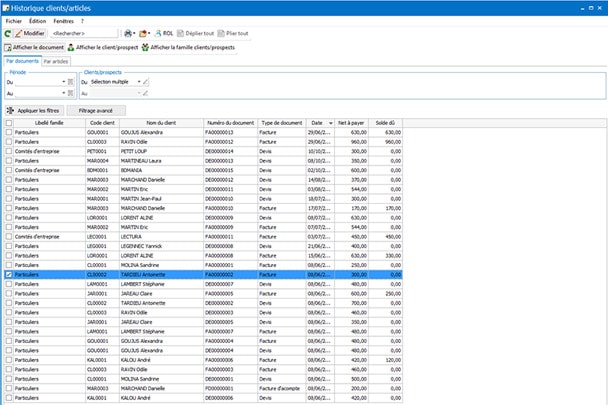Image resolution: width=608 pixels, height=405 pixels.
Task: Select the Facture d'acompte cell
Action: (282, 389)
